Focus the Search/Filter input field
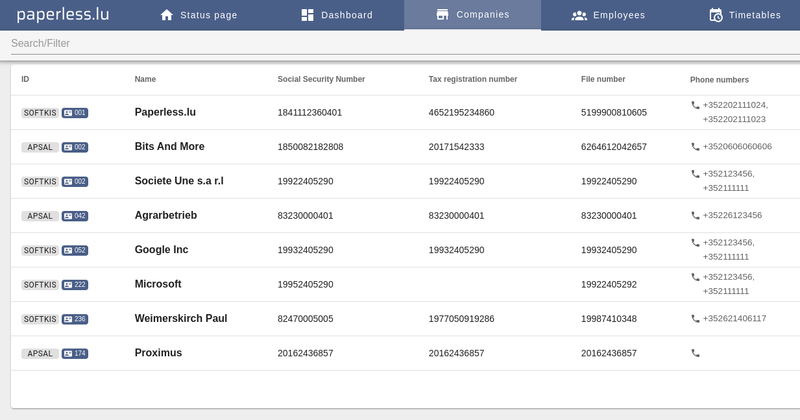Image resolution: width=800 pixels, height=420 pixels. pyautogui.click(x=405, y=43)
